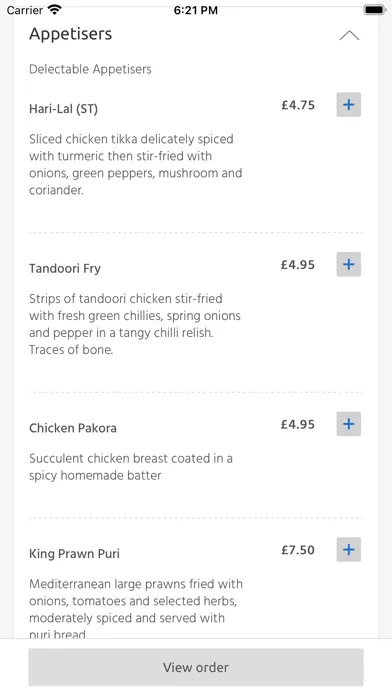
Task: Tap the plus icon for Chicken Pakora
Action: click(348, 424)
